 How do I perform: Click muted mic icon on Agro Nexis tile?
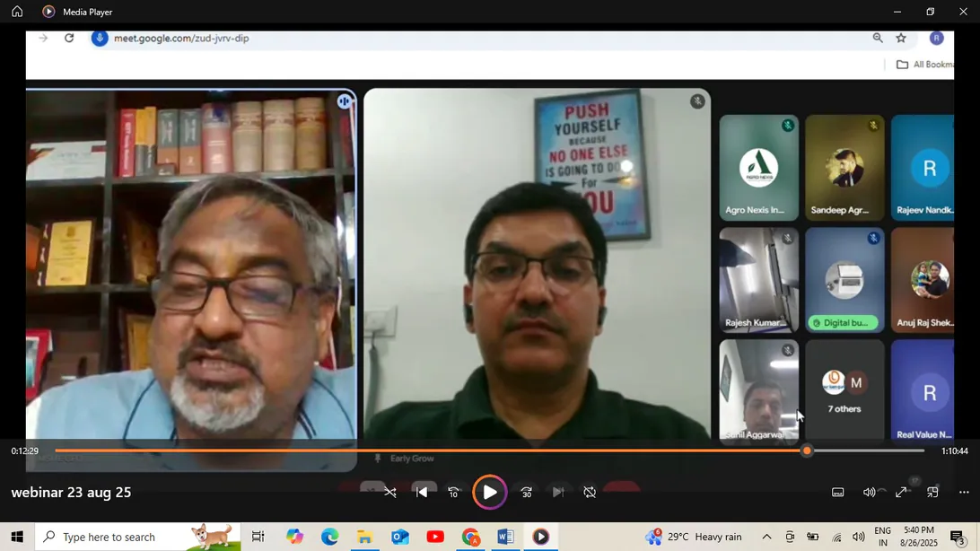788,126
